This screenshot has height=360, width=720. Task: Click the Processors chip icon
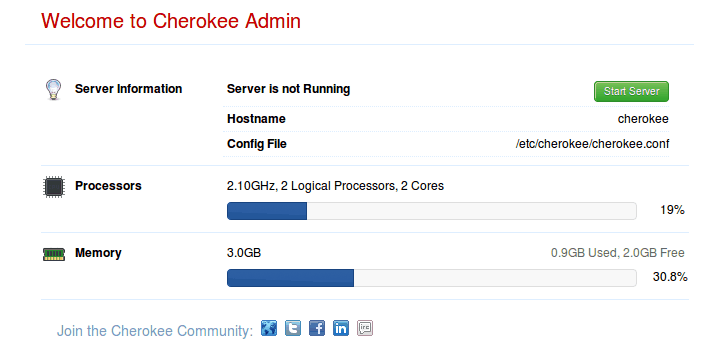click(x=54, y=187)
